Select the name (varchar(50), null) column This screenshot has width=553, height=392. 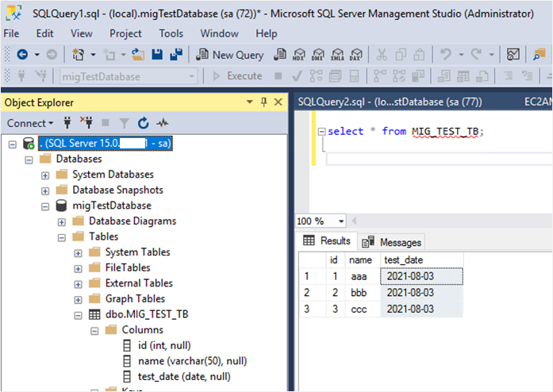coord(192,360)
